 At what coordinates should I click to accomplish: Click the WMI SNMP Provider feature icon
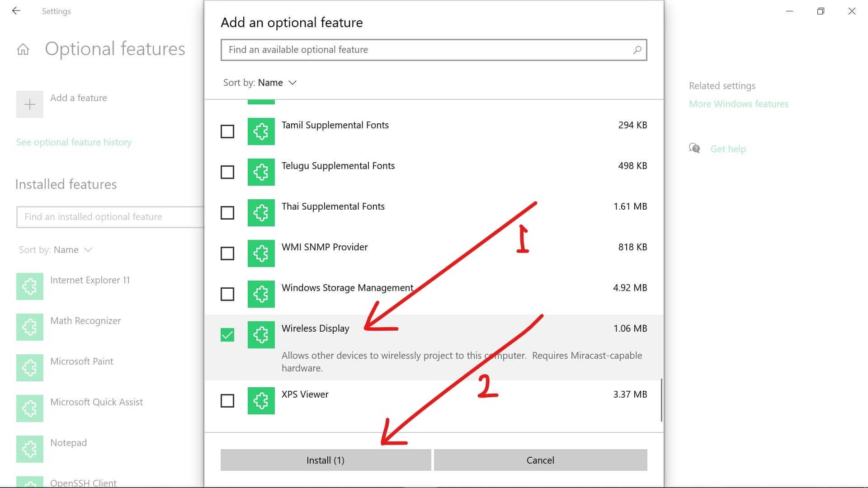261,253
